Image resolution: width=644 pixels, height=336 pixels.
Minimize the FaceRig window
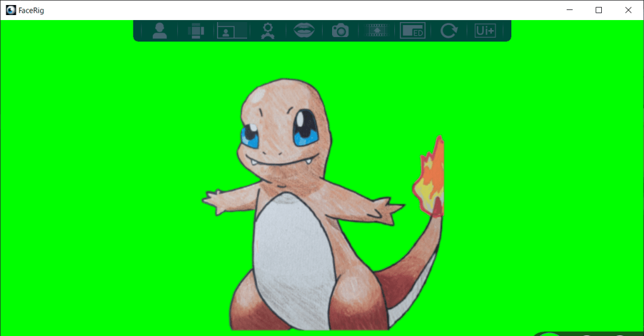[569, 10]
